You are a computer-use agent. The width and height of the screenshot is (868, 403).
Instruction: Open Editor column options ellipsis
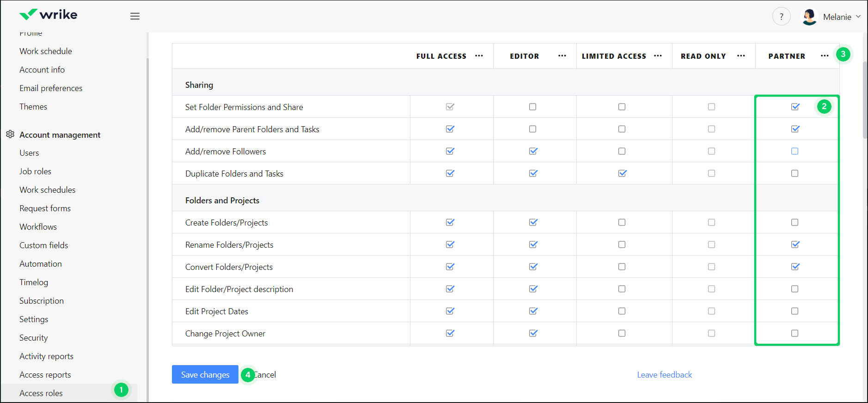(562, 56)
